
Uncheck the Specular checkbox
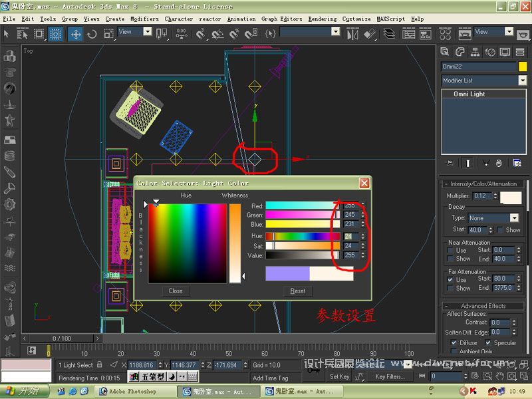pyautogui.click(x=488, y=342)
